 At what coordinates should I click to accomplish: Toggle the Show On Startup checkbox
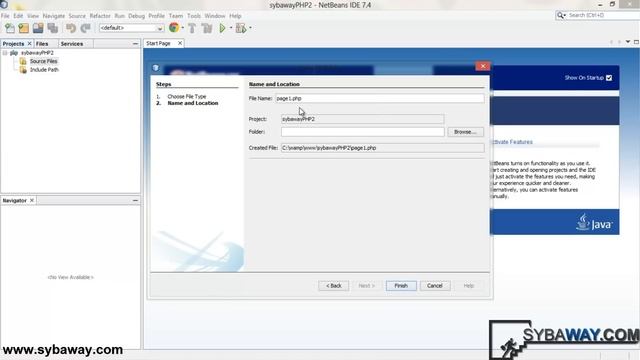(609, 78)
